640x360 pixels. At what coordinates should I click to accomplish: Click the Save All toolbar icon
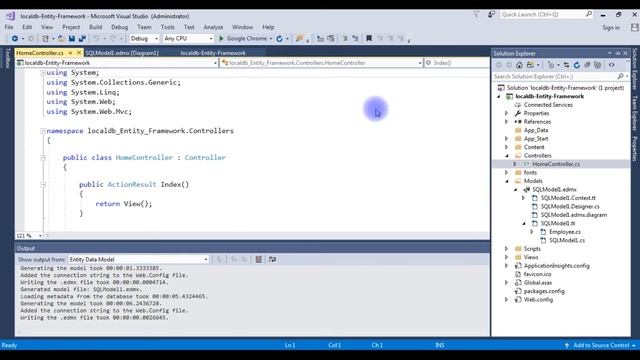tap(82, 38)
